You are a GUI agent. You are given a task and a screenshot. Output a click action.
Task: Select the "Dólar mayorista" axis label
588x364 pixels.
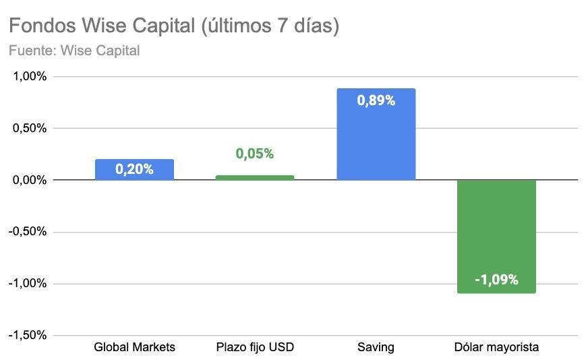coord(496,347)
